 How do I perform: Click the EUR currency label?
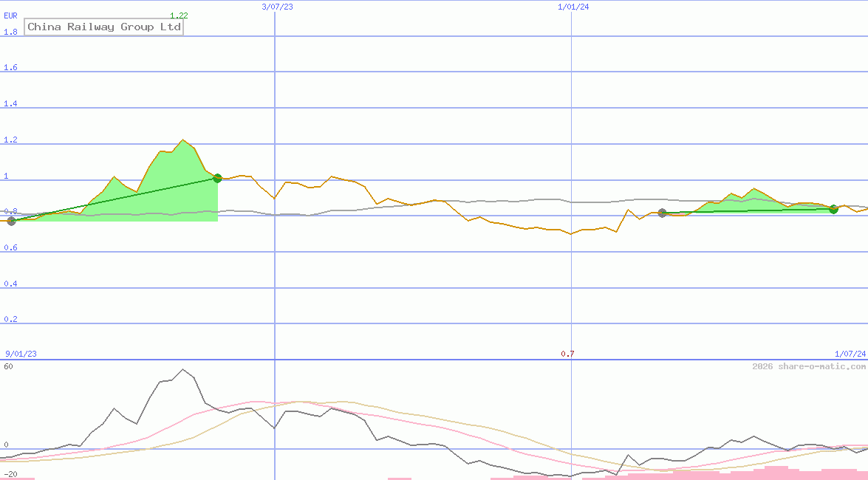pos(10,16)
